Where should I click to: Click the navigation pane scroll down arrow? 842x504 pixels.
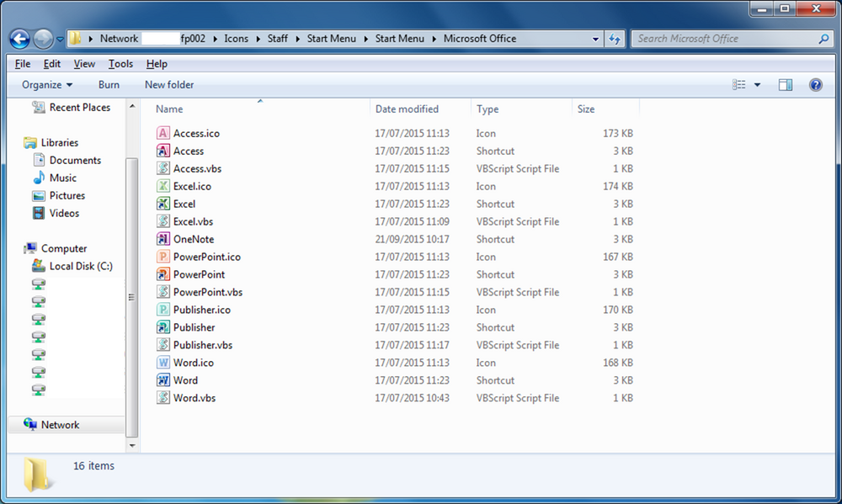pyautogui.click(x=132, y=445)
